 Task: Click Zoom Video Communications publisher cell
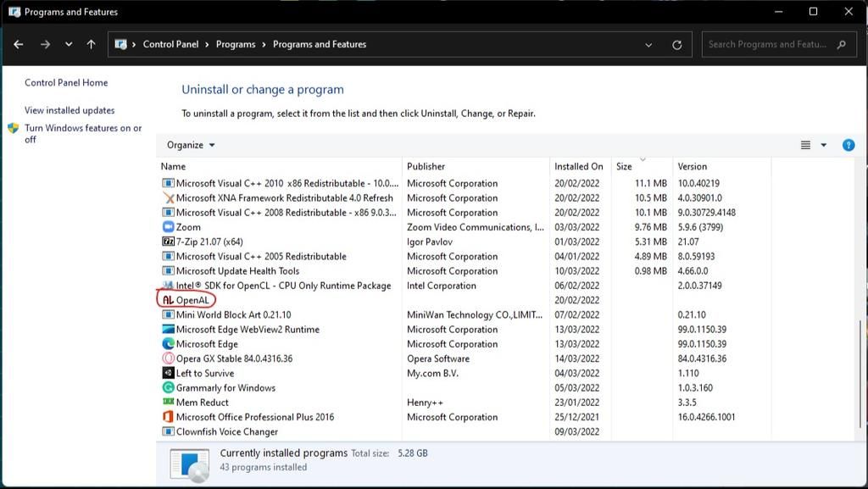tap(476, 227)
